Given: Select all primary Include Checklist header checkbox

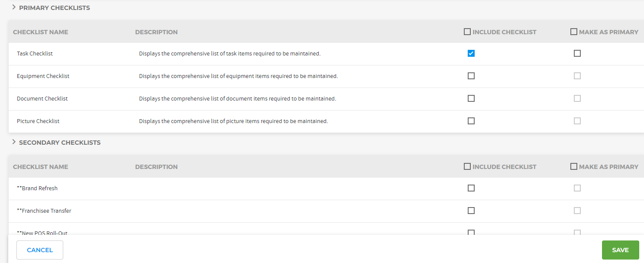Looking at the screenshot, I should click(467, 32).
